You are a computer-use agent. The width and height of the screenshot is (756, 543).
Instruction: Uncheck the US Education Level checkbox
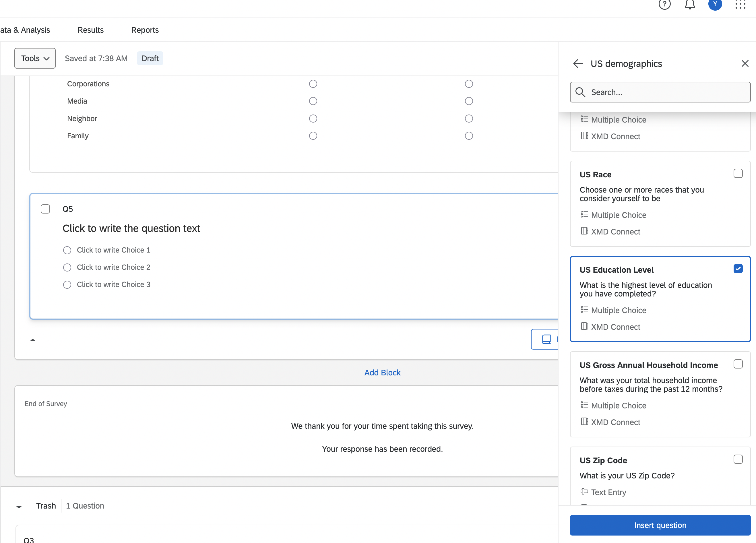click(x=738, y=269)
